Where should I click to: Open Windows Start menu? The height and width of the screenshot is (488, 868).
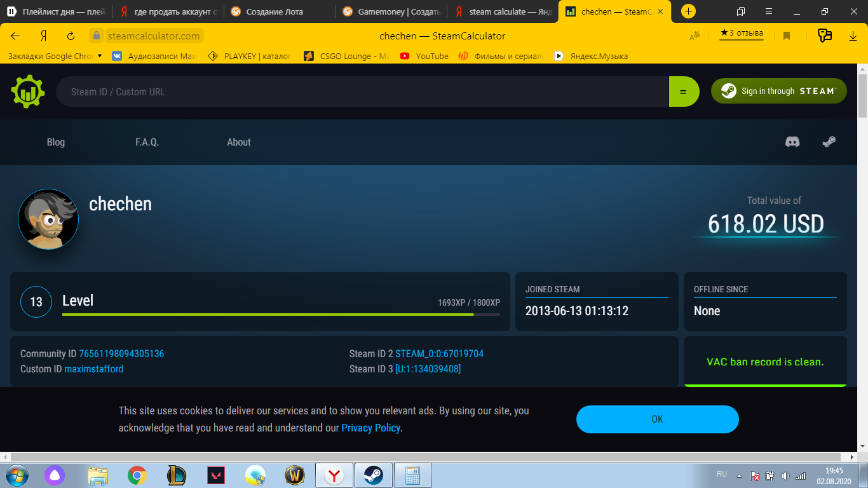(x=17, y=475)
